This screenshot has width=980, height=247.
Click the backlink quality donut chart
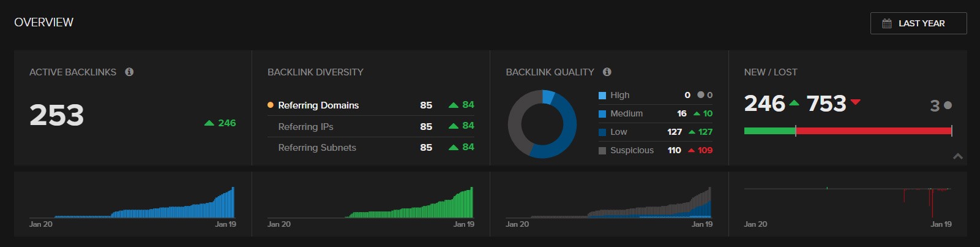tap(542, 124)
